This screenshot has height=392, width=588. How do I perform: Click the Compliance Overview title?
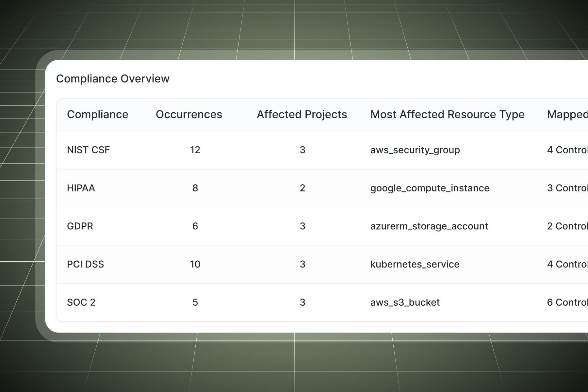click(113, 79)
